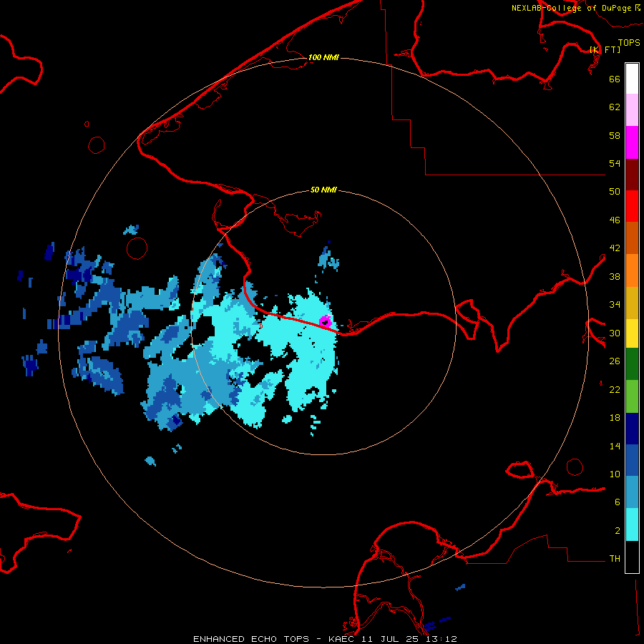Click the 100 NMI range ring label
This screenshot has width=644, height=644.
click(323, 57)
